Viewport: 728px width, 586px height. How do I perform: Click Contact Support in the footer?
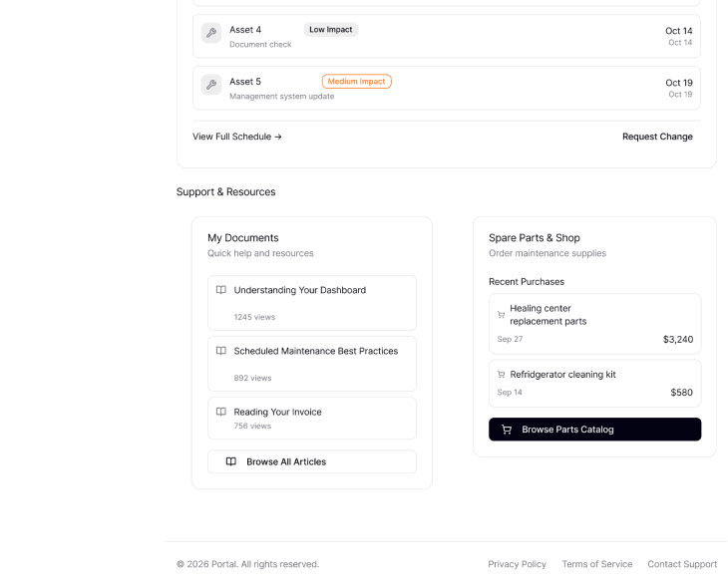pos(682,564)
